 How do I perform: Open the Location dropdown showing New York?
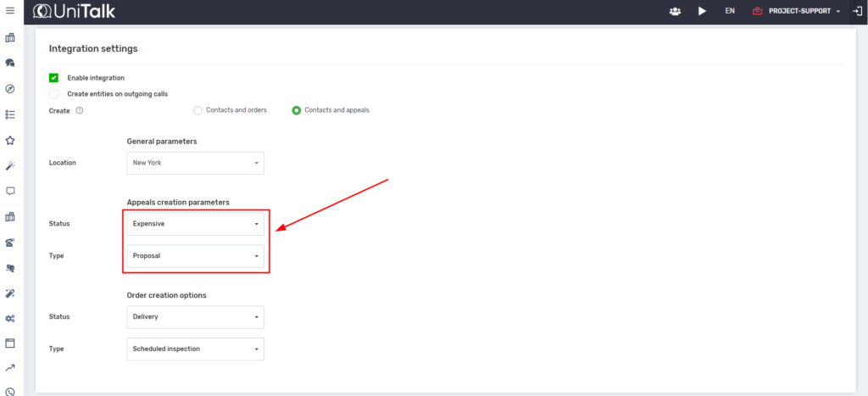(195, 163)
